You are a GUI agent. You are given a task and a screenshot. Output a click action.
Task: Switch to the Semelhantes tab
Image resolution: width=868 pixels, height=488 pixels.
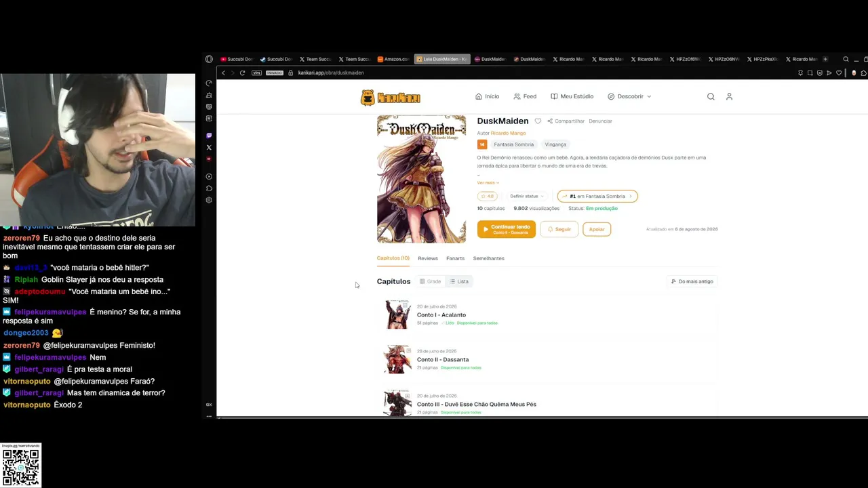click(x=488, y=258)
